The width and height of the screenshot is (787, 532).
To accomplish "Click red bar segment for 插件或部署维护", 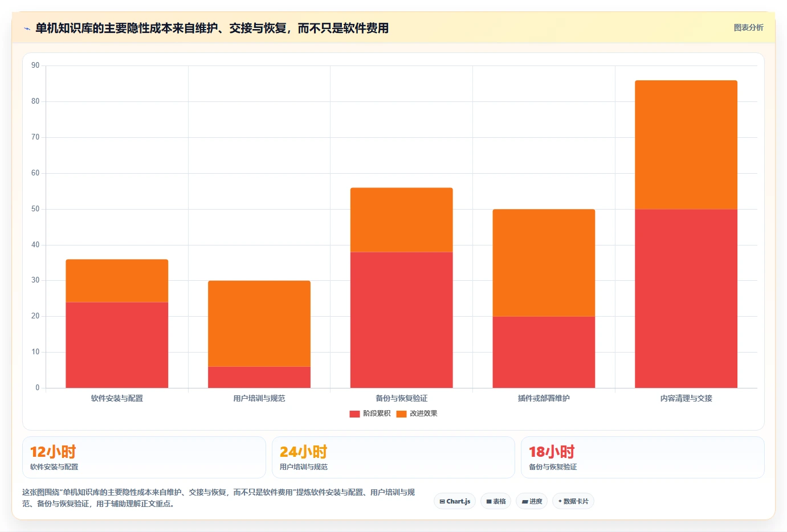I will (x=544, y=352).
